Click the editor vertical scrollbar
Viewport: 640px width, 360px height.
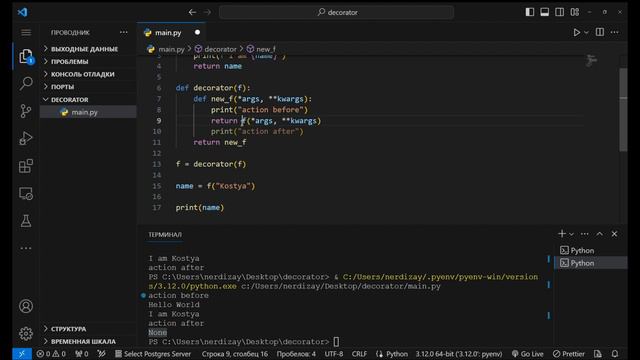point(623,110)
